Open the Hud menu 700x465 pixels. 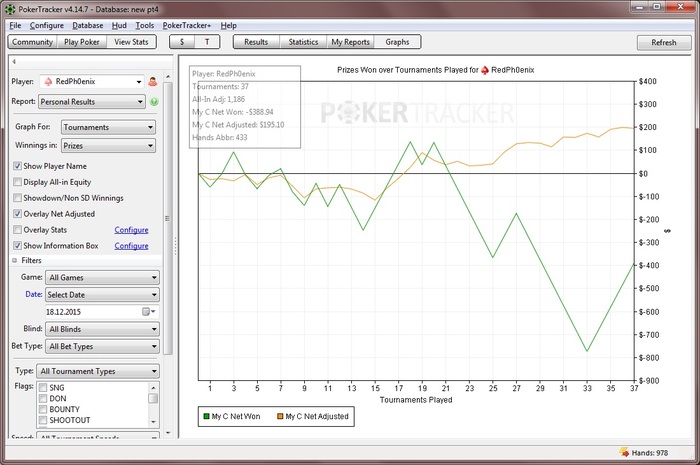119,24
